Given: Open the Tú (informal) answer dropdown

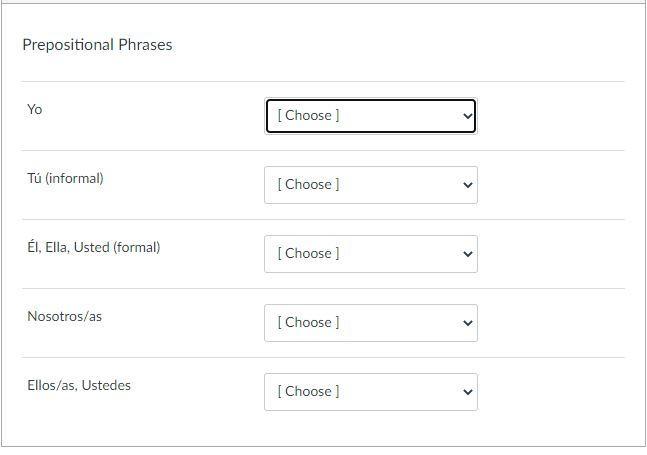Looking at the screenshot, I should pos(370,184).
